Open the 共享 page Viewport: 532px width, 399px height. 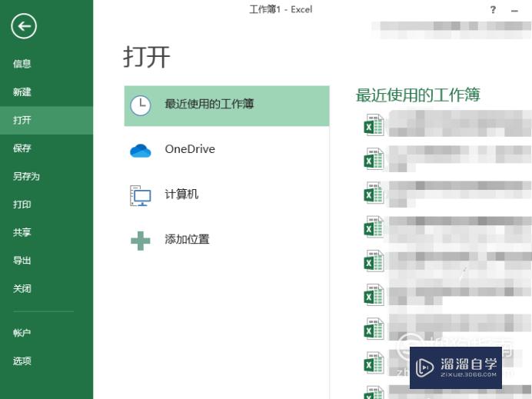click(x=22, y=232)
